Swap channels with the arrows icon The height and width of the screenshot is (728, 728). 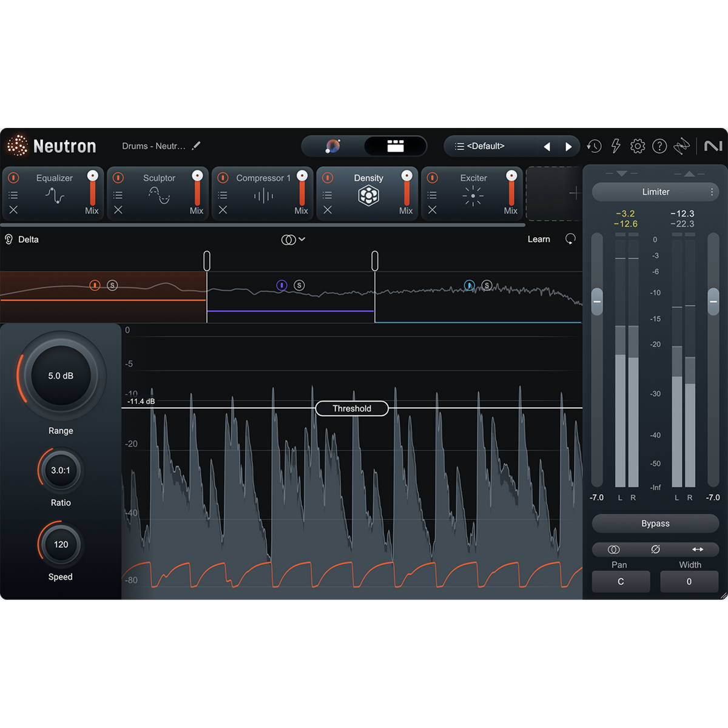click(x=698, y=550)
